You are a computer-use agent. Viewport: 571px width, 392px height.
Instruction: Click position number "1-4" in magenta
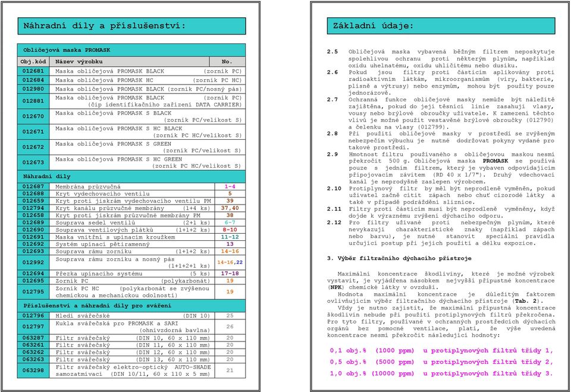click(230, 187)
